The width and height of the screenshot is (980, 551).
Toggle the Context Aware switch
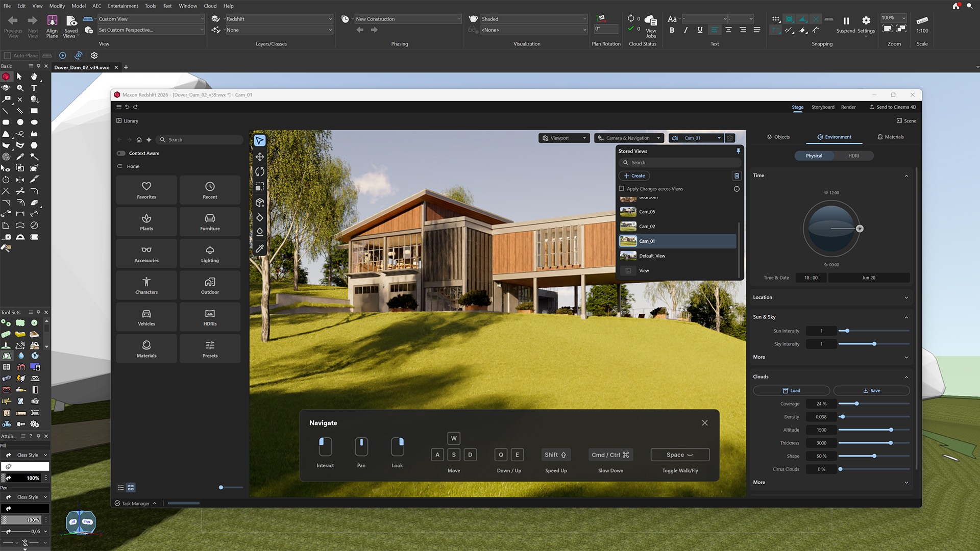(x=121, y=153)
